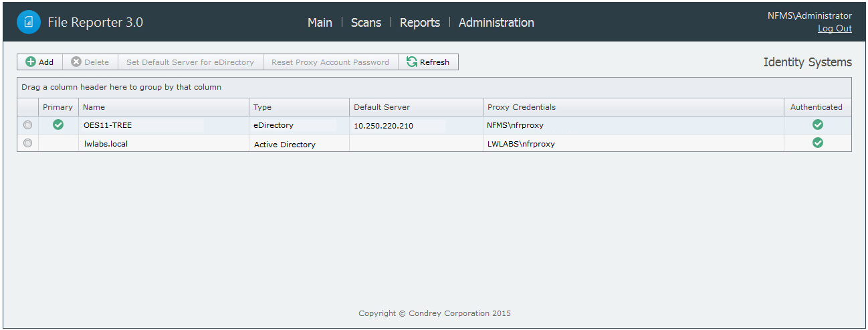Sort by the Type column header
868x330 pixels.
pyautogui.click(x=262, y=107)
